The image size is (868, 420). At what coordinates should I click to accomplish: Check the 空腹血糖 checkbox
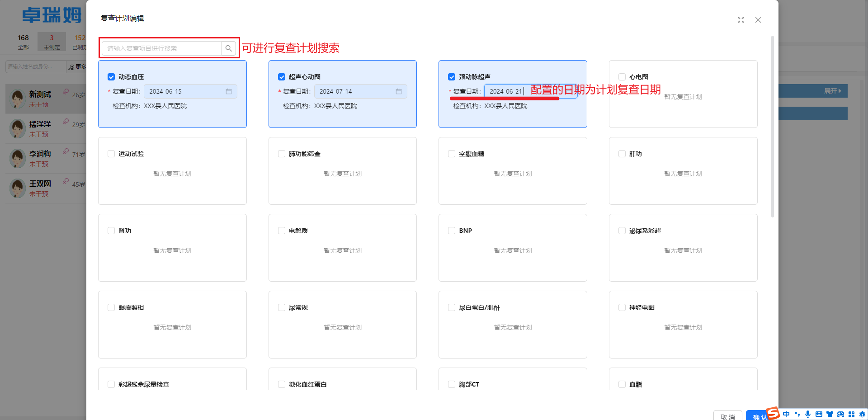click(452, 154)
